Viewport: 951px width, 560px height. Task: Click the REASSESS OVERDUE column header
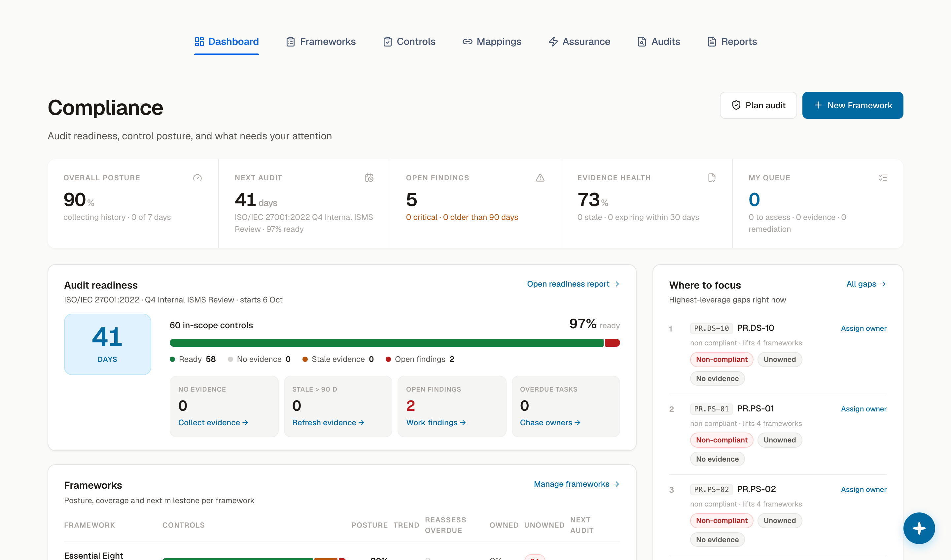(445, 525)
